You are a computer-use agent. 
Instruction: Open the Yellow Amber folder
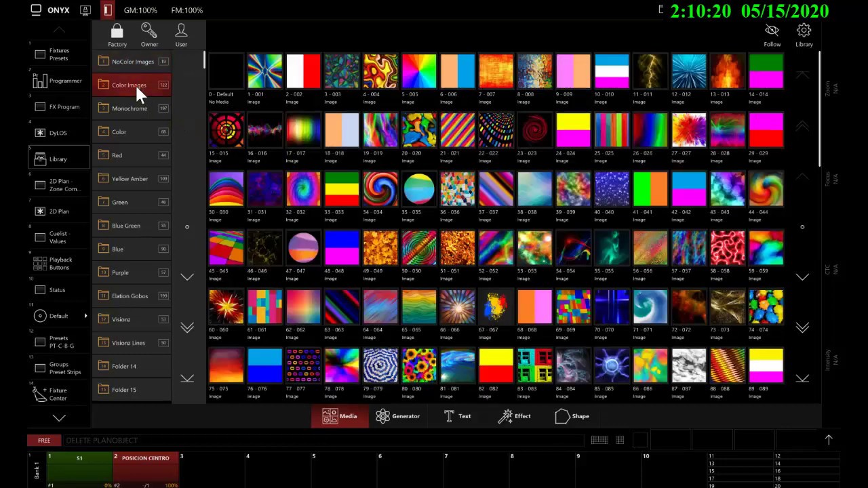tap(132, 179)
